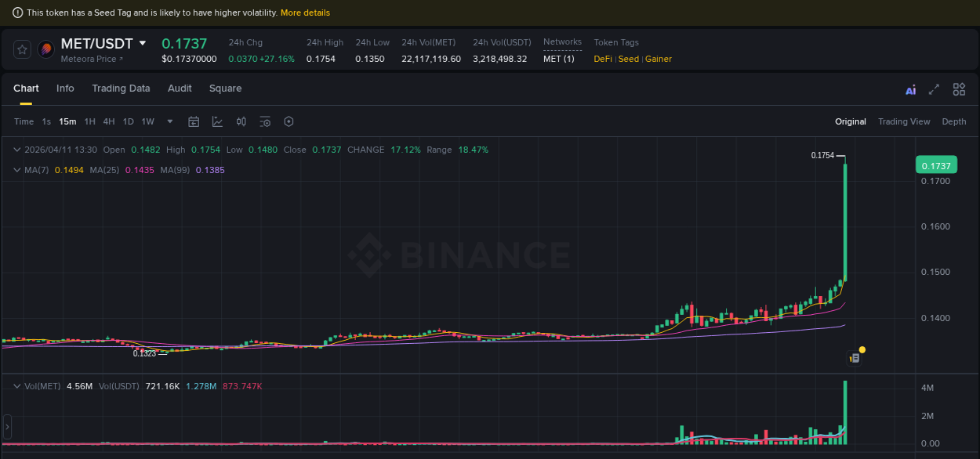Collapse the OHLC data row chevron
Image resolution: width=980 pixels, height=459 pixels.
[x=17, y=150]
